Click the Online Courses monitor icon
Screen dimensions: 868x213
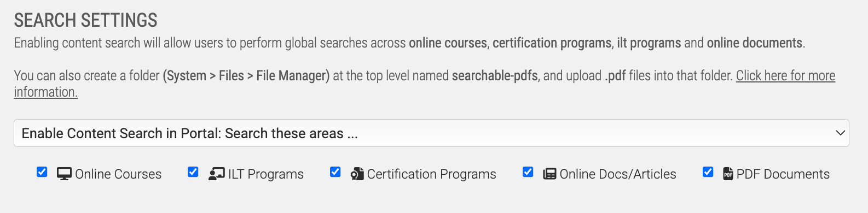tap(64, 174)
